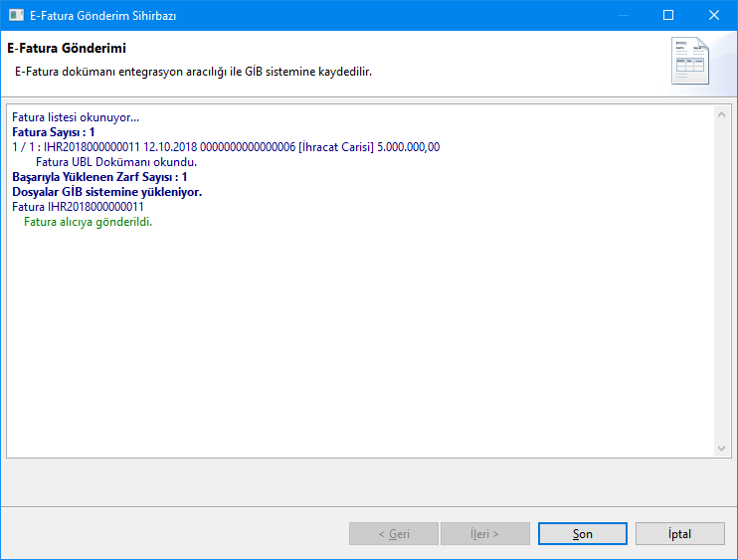Maximize the E-Fatura wizard window

(668, 16)
